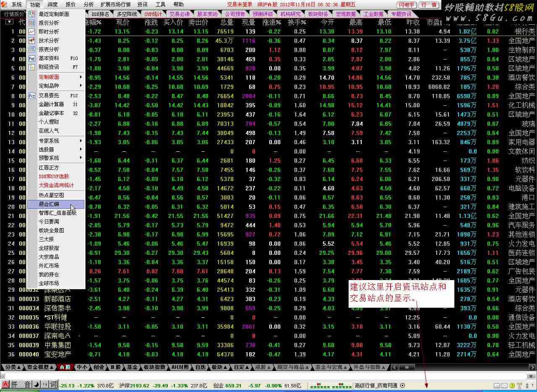This screenshot has height=392, width=537.
Task: Choose 金融计算器 from the menu
Action: click(x=56, y=104)
